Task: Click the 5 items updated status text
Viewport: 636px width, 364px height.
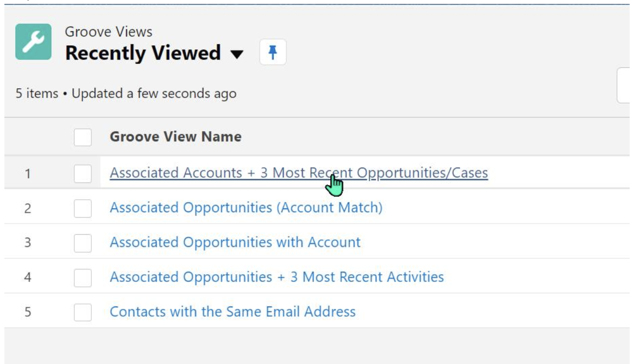Action: pyautogui.click(x=126, y=93)
